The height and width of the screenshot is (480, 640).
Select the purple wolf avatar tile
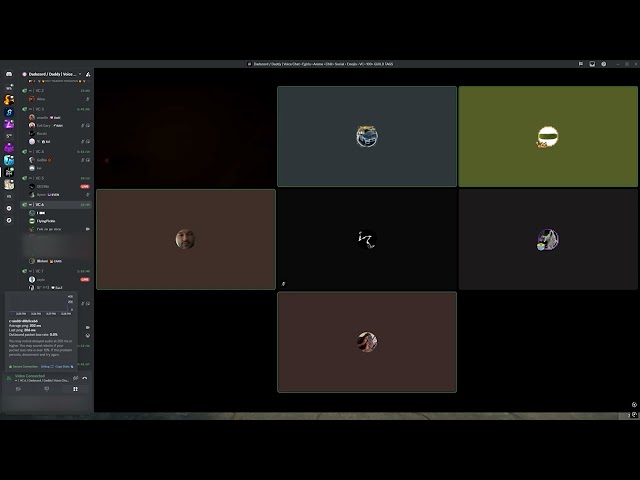pyautogui.click(x=548, y=239)
